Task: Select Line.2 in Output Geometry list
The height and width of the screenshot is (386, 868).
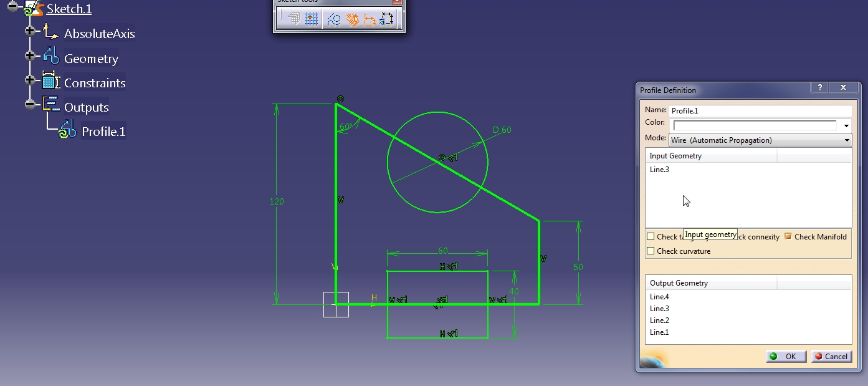Action: (659, 321)
